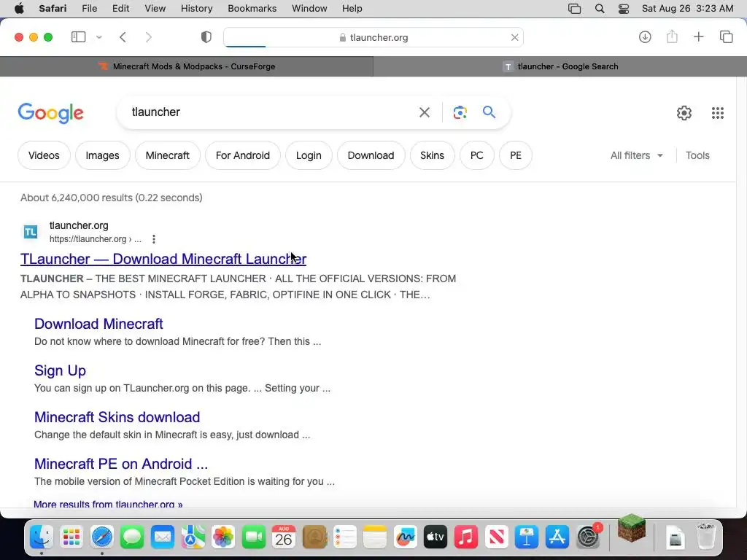Click the tlauncher.org address bar
The height and width of the screenshot is (560, 747).
tap(373, 37)
